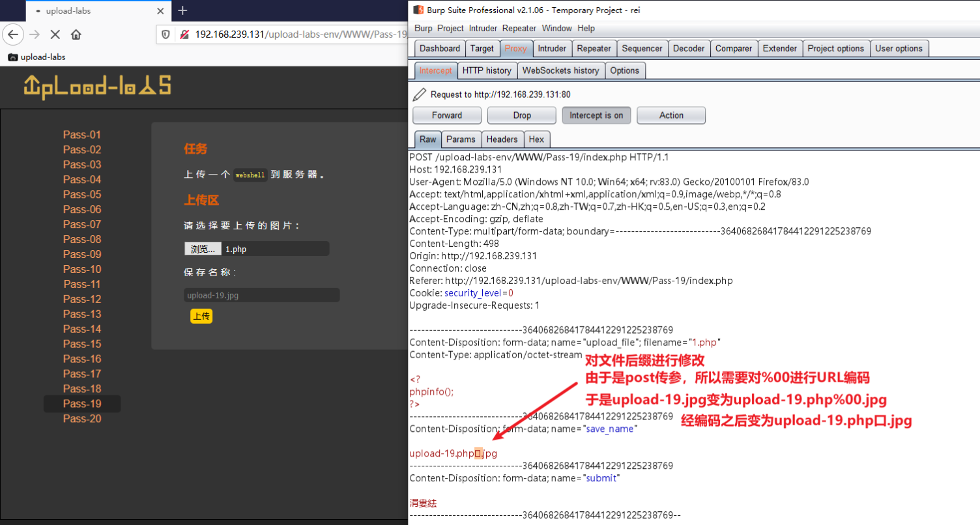Switch to the Extender tab
The width and height of the screenshot is (980, 525).
[x=780, y=48]
